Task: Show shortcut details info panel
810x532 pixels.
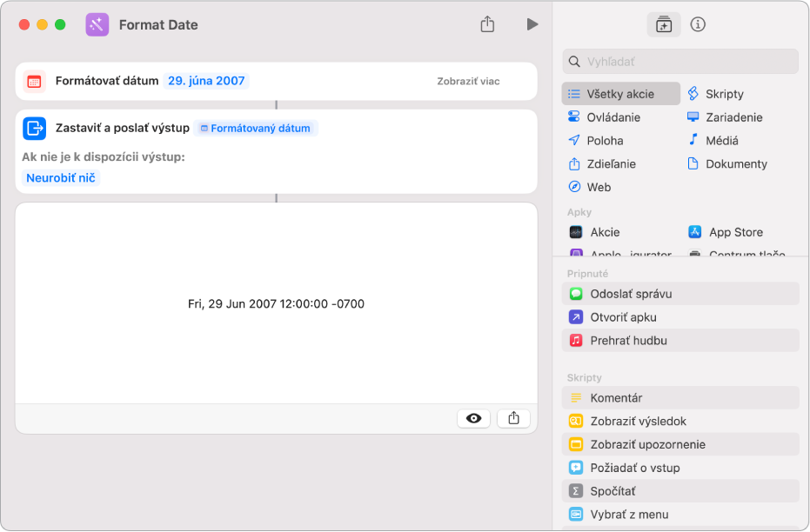Action: (x=698, y=24)
